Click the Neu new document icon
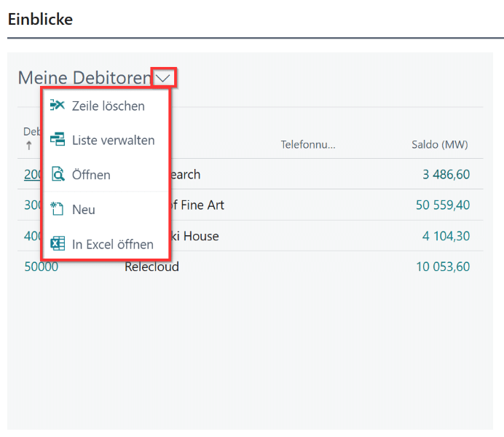The image size is (504, 437). (x=58, y=209)
